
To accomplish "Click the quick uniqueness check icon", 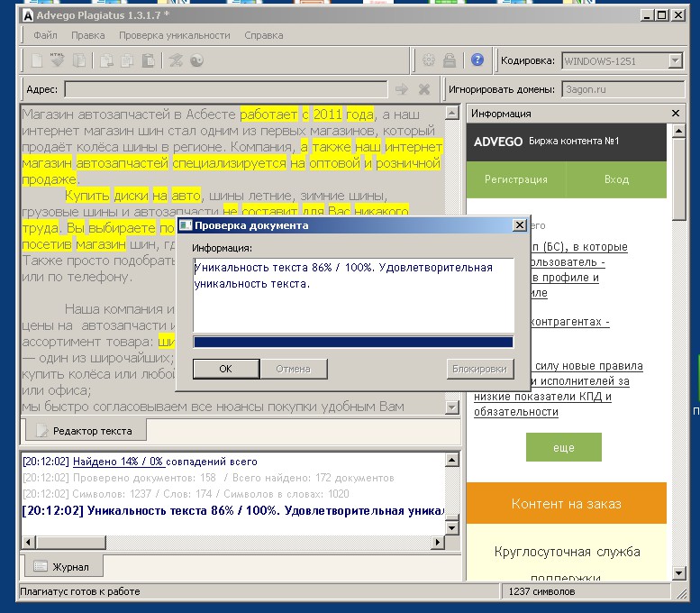I will click(176, 60).
